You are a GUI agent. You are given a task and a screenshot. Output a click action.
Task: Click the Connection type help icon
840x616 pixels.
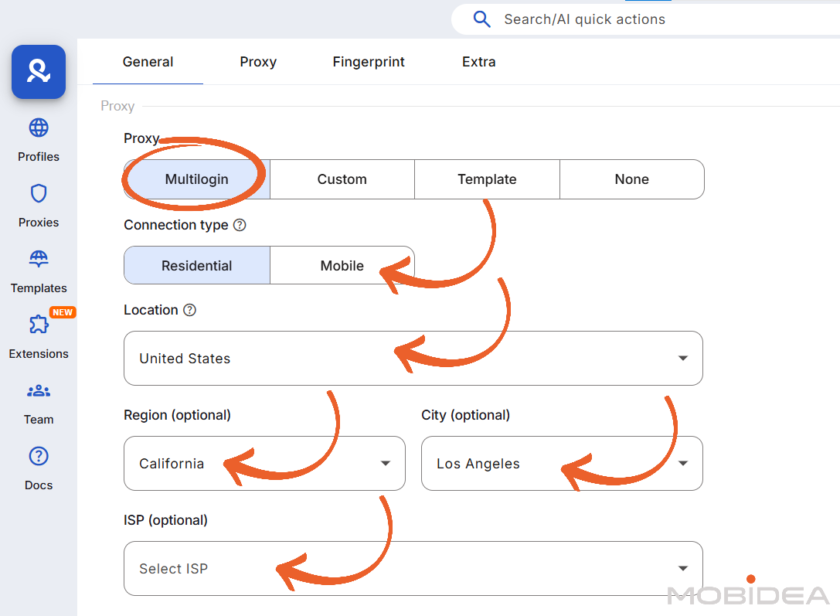click(240, 225)
